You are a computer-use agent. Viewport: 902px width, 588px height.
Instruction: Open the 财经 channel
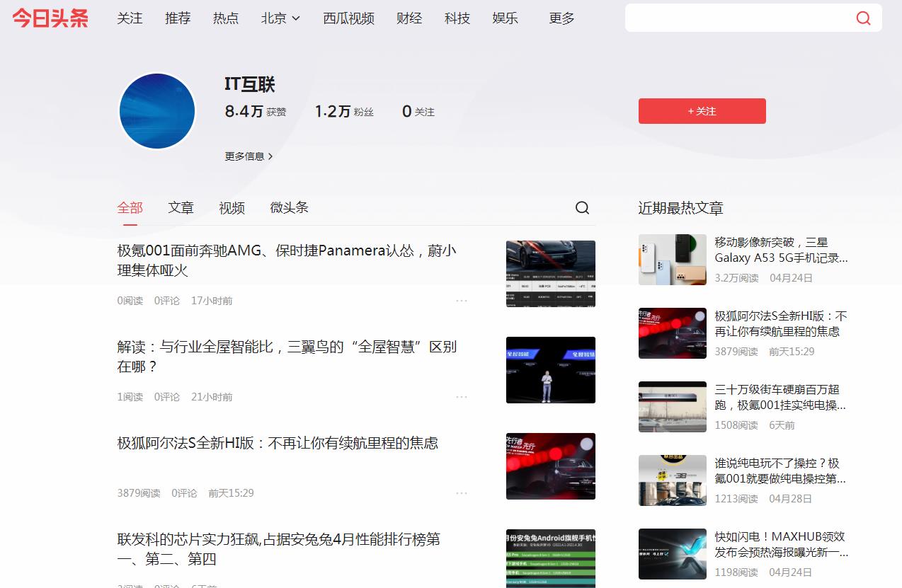pos(409,18)
